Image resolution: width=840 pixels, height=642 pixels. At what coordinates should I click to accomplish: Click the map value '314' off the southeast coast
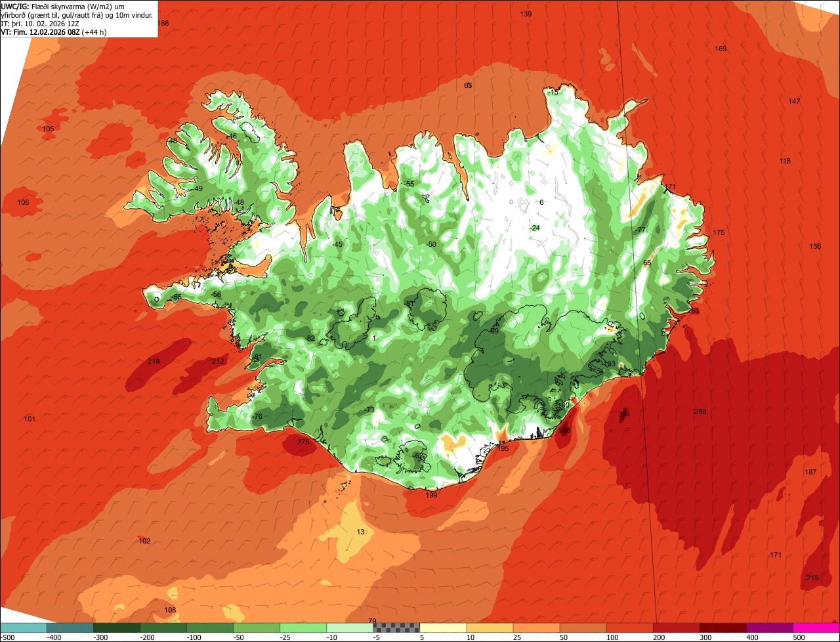pyautogui.click(x=624, y=414)
